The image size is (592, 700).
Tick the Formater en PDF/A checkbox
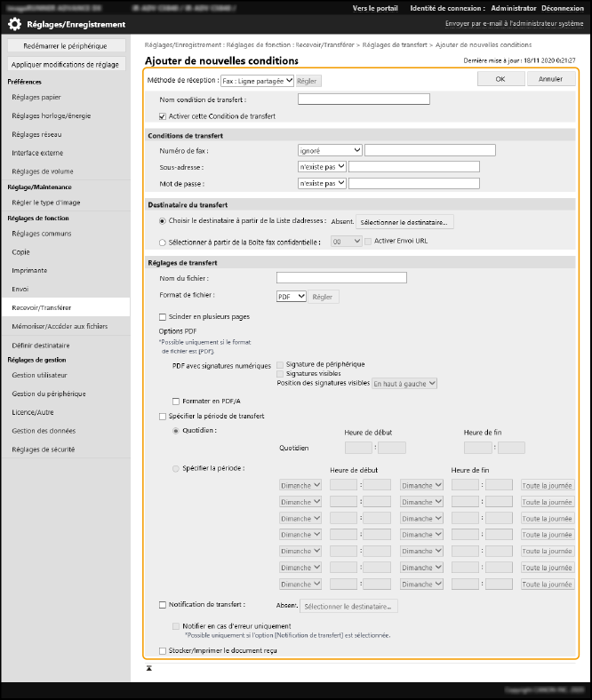coord(176,401)
